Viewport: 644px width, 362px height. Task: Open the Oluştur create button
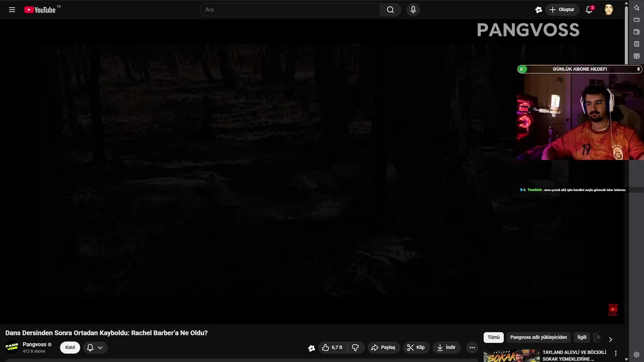click(562, 10)
